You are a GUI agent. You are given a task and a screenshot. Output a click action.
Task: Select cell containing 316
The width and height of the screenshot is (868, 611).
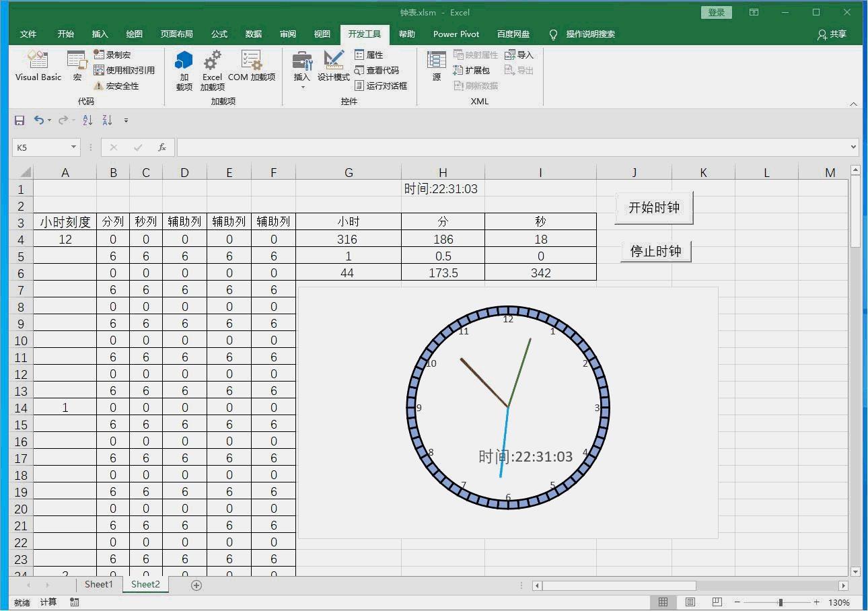tap(349, 239)
